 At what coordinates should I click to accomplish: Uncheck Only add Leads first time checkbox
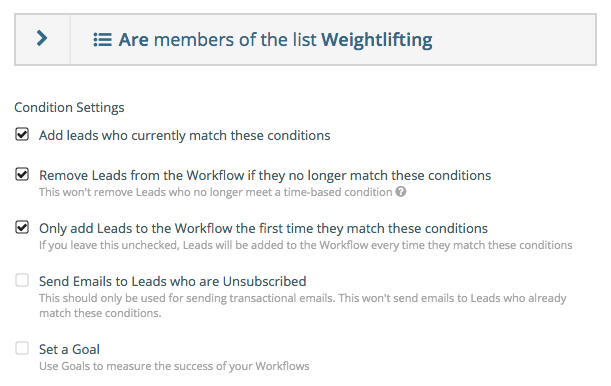click(x=22, y=227)
